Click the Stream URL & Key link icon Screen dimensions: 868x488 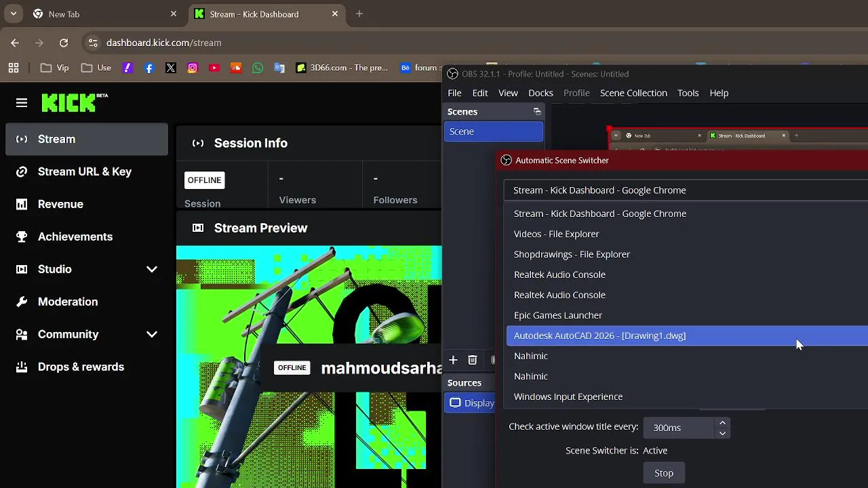(x=22, y=171)
